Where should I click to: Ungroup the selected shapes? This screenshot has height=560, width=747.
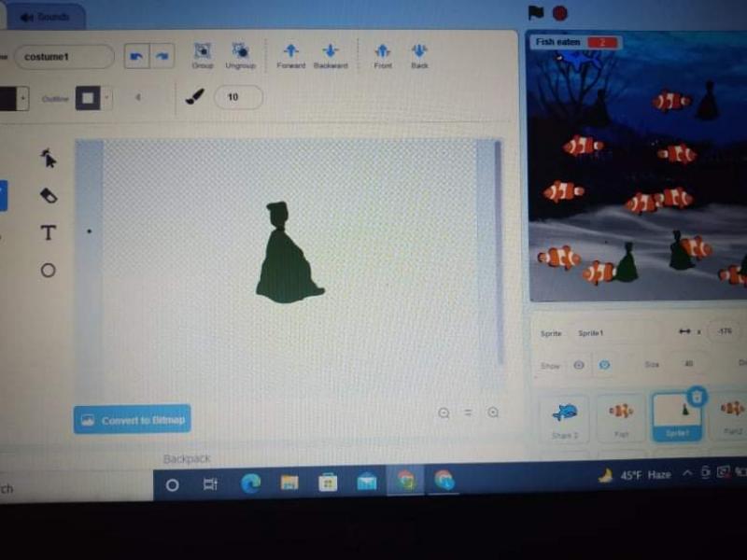[241, 55]
